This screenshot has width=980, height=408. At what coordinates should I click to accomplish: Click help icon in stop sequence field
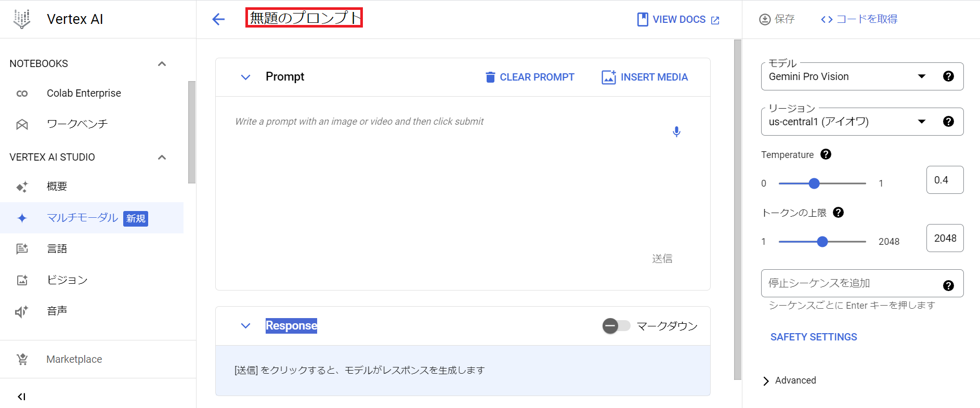pyautogui.click(x=948, y=285)
